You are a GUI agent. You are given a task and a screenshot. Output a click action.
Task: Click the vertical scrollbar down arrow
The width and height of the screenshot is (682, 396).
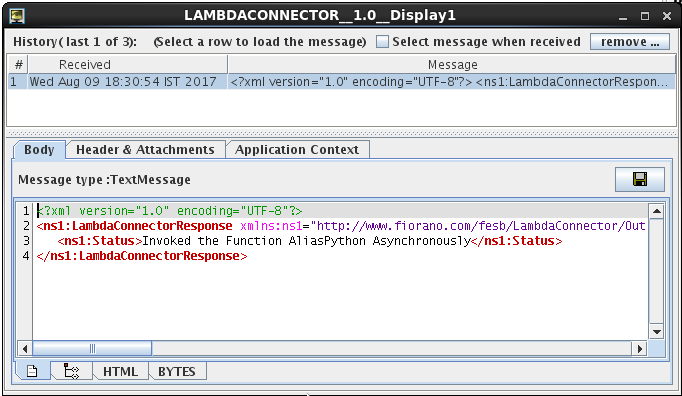click(656, 332)
